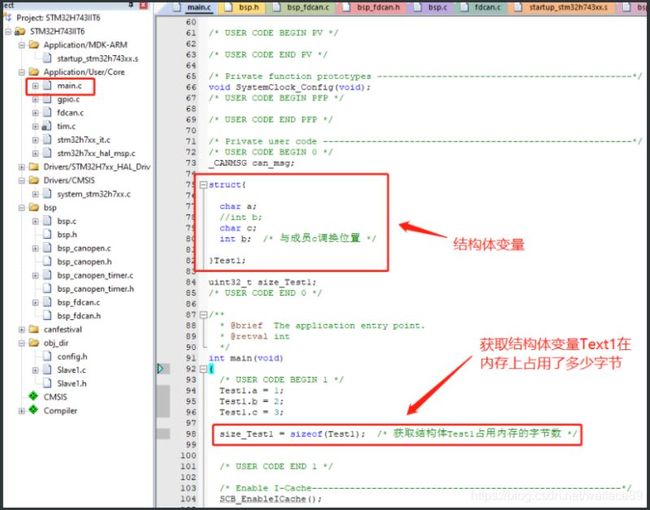Click the STM32H743IIT6 target folder icon
Viewport: 650px width, 510px height.
(x=20, y=31)
